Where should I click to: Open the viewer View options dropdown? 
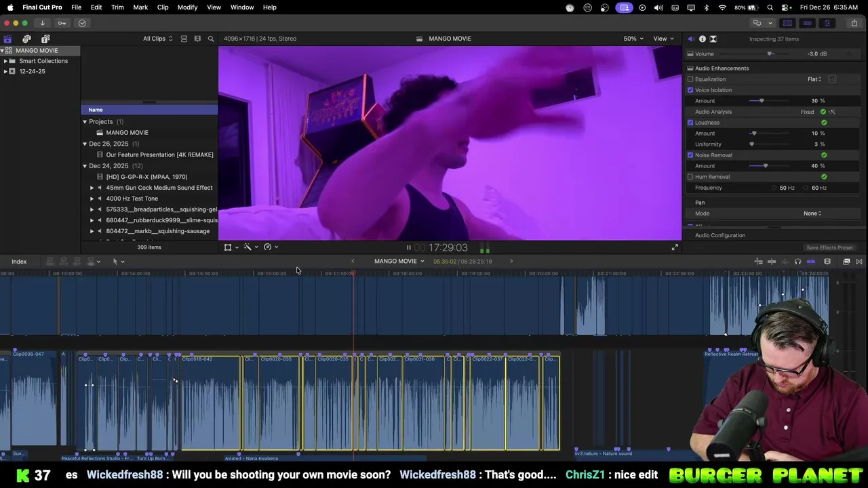click(x=663, y=39)
